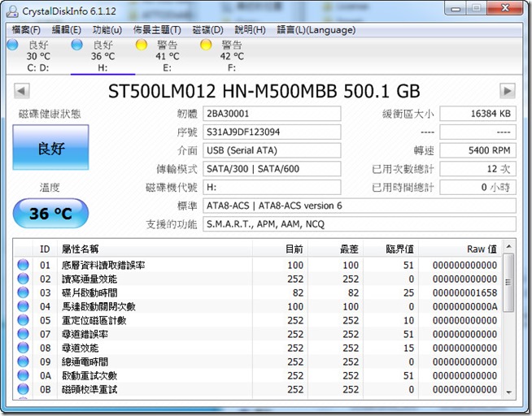Viewport: 532px width, 416px height.
Task: Click status orb for attribute 04
Action: (23, 306)
